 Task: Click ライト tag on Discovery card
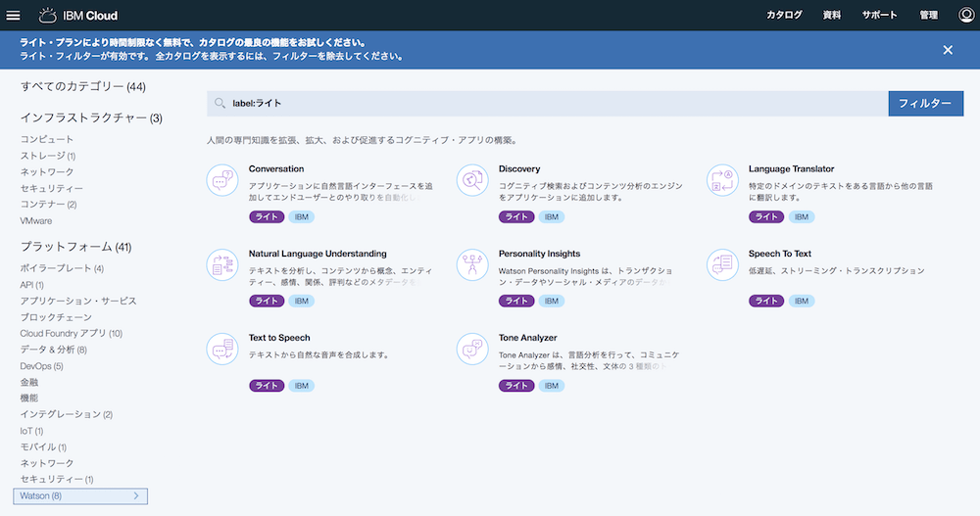[x=516, y=216]
